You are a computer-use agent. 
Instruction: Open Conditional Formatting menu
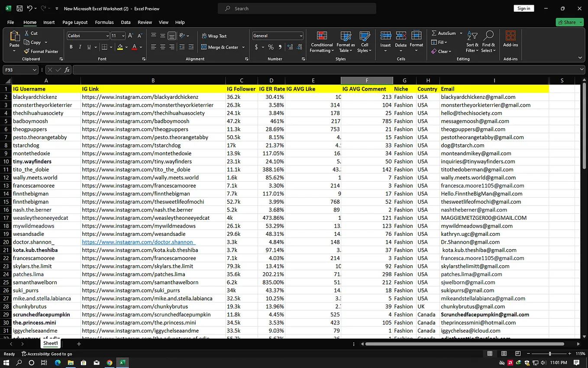click(x=322, y=42)
